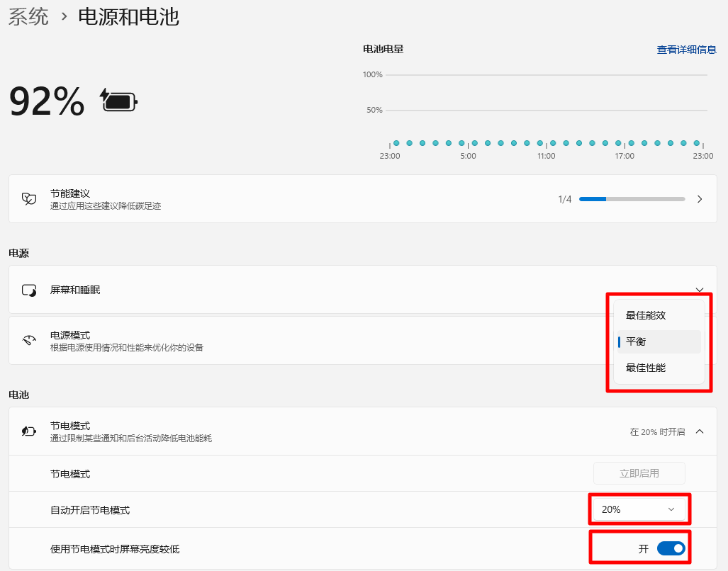
Task: Click the 自动开启节电模式 label
Action: pyautogui.click(x=90, y=510)
